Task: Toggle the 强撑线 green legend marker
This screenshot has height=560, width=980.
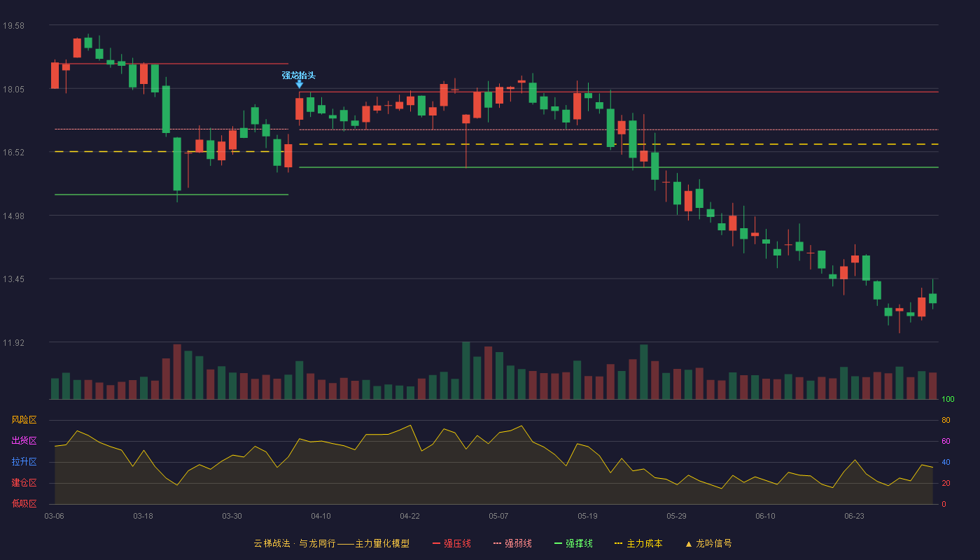Action: pos(559,543)
